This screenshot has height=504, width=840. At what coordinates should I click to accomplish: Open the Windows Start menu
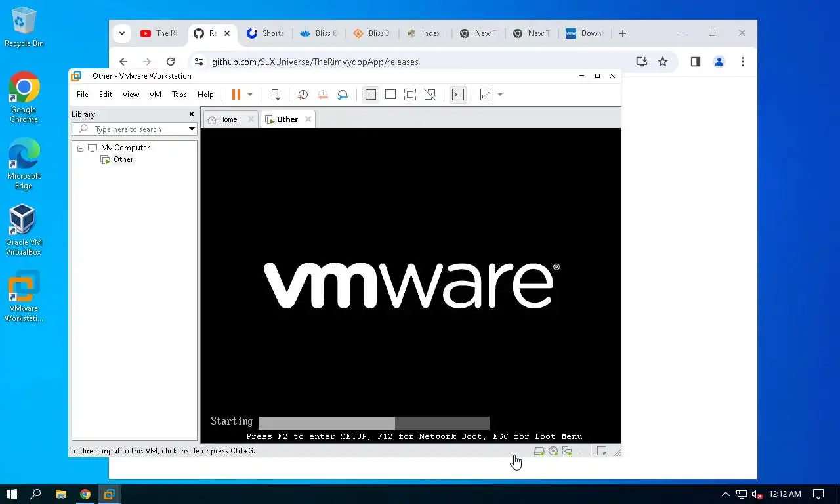click(x=12, y=494)
